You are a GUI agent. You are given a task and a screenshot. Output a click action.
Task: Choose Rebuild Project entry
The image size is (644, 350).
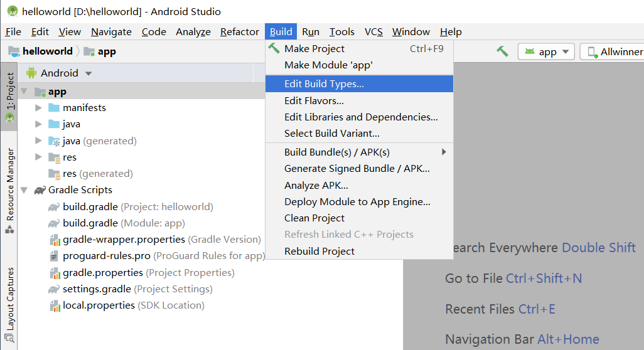[x=360, y=251]
